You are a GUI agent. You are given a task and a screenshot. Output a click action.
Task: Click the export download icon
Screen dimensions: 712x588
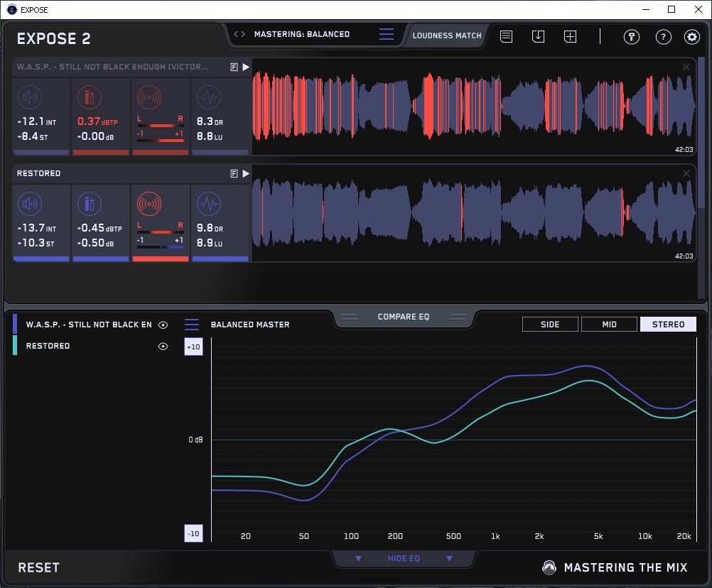pos(538,37)
